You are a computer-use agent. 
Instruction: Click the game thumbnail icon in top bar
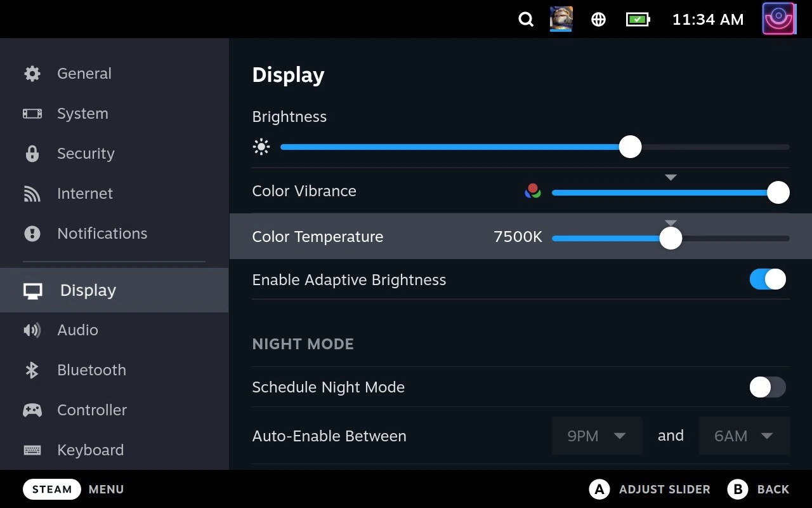(x=561, y=20)
